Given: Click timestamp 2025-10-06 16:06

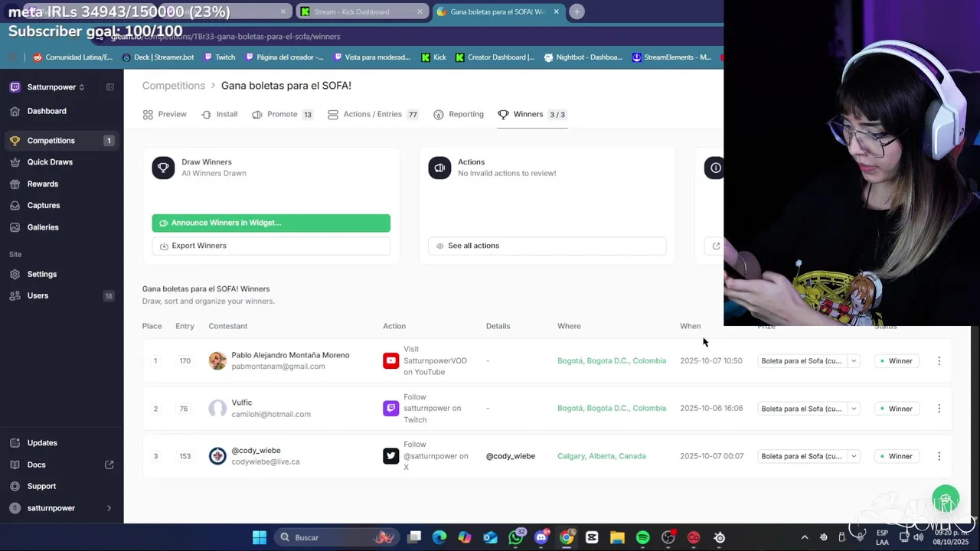Looking at the screenshot, I should [711, 408].
